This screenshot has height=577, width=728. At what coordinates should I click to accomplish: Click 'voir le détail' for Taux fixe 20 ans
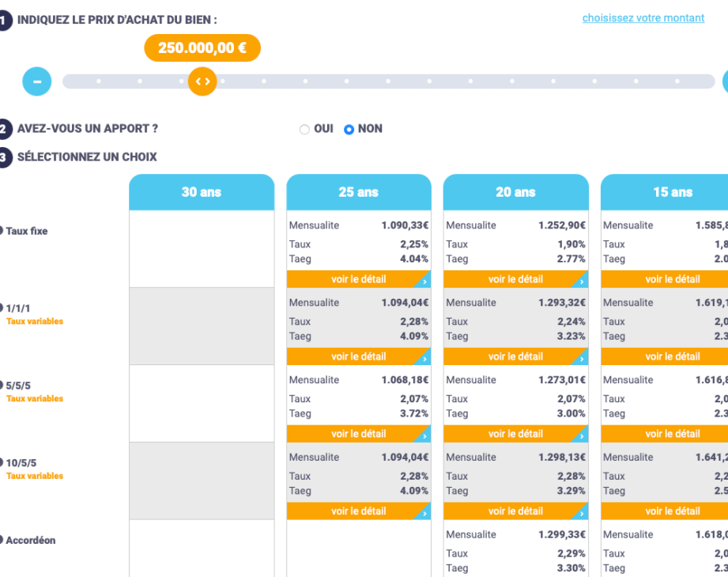tap(515, 279)
